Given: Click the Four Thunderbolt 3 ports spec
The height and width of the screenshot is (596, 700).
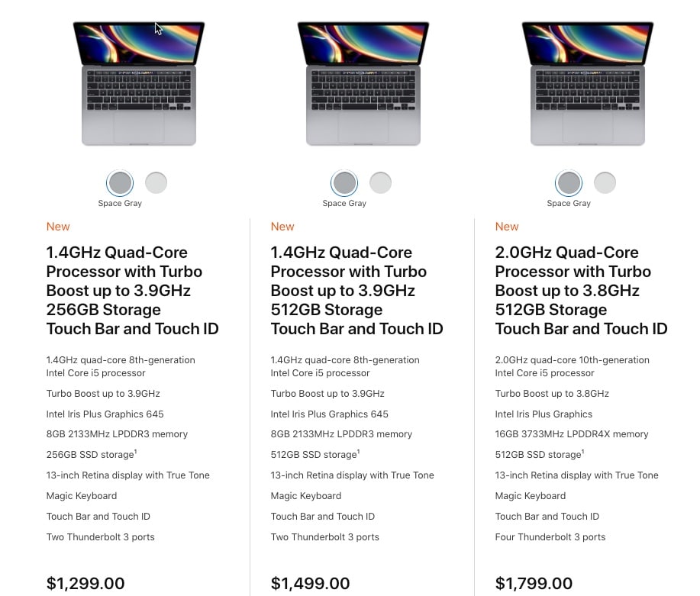Looking at the screenshot, I should pos(550,537).
